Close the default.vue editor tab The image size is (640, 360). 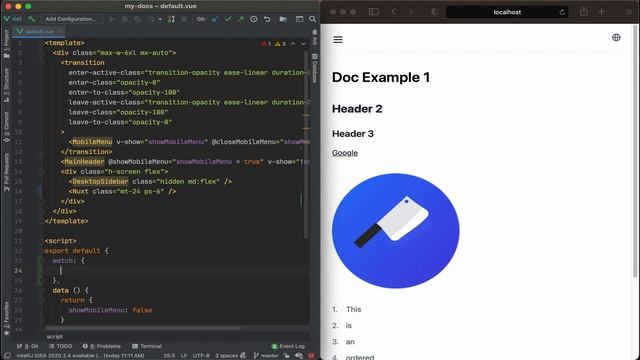pyautogui.click(x=59, y=31)
